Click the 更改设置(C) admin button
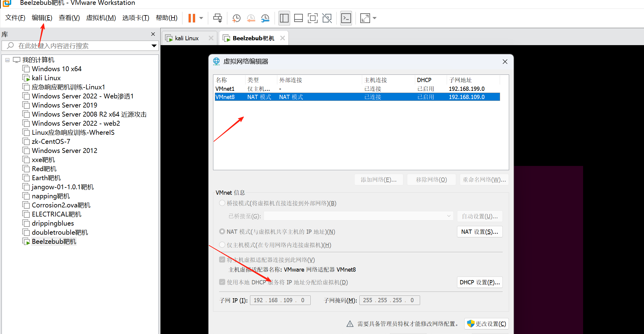The width and height of the screenshot is (644, 334). pyautogui.click(x=486, y=324)
